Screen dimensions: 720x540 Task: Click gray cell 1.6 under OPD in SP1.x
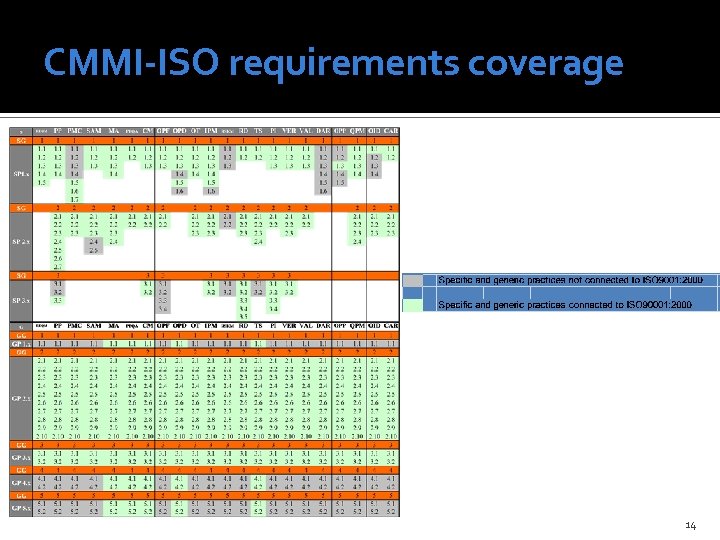tap(180, 191)
